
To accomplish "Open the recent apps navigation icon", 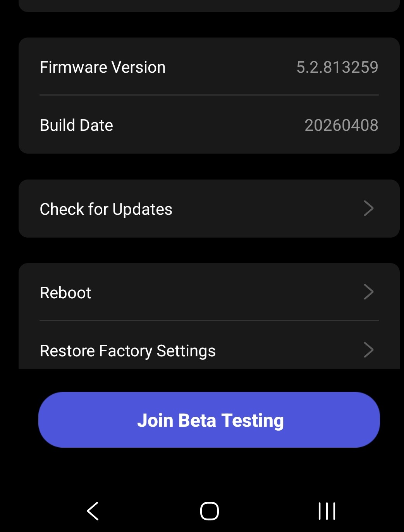I will pos(327,511).
